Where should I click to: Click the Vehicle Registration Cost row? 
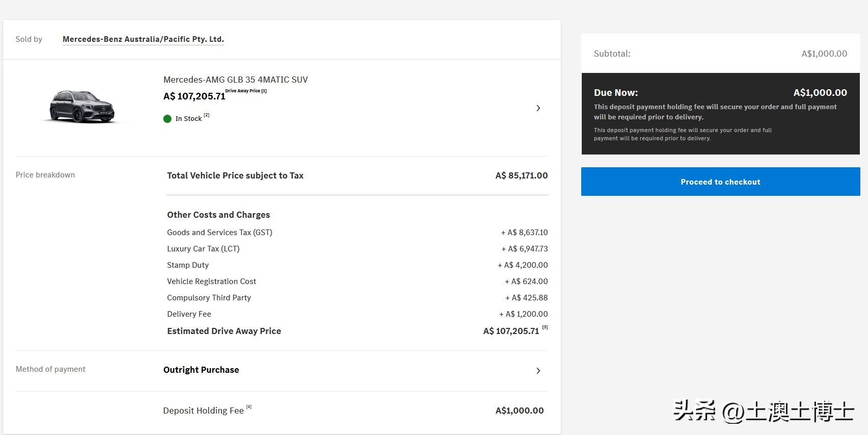click(211, 282)
